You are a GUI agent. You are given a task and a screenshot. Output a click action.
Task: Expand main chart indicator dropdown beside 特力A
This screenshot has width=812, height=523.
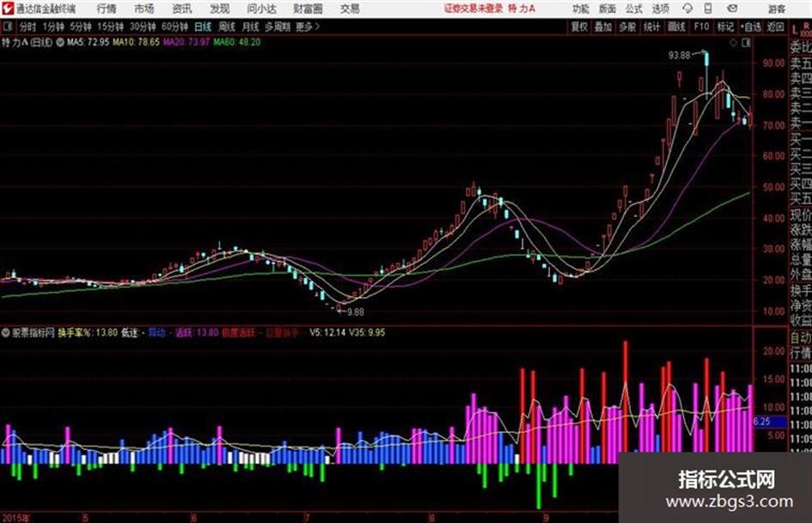[x=60, y=42]
